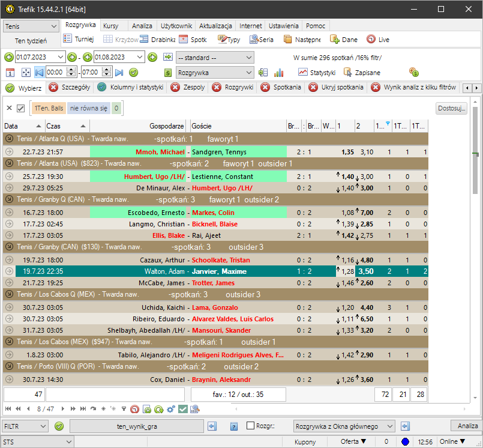Click the gold coins icon
The height and width of the screenshot is (448, 483).
point(413,72)
